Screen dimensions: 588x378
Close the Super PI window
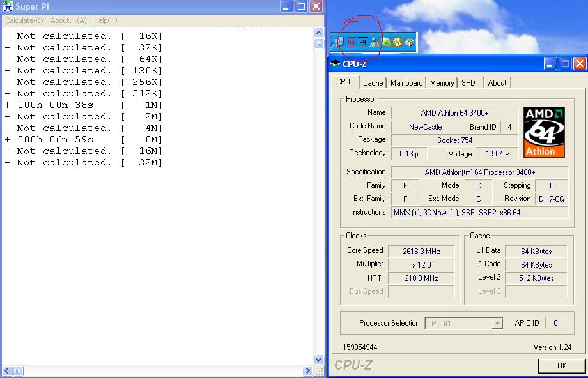[x=316, y=6]
